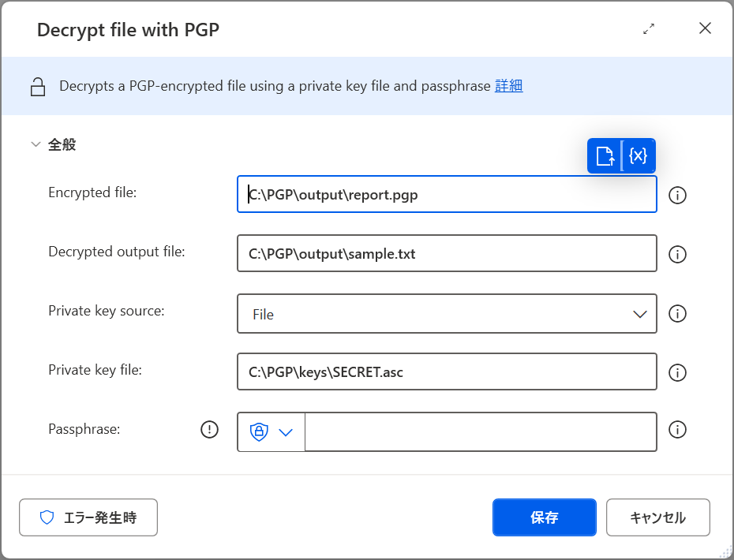Open the variable picker {x} button
This screenshot has width=734, height=560.
[x=638, y=156]
